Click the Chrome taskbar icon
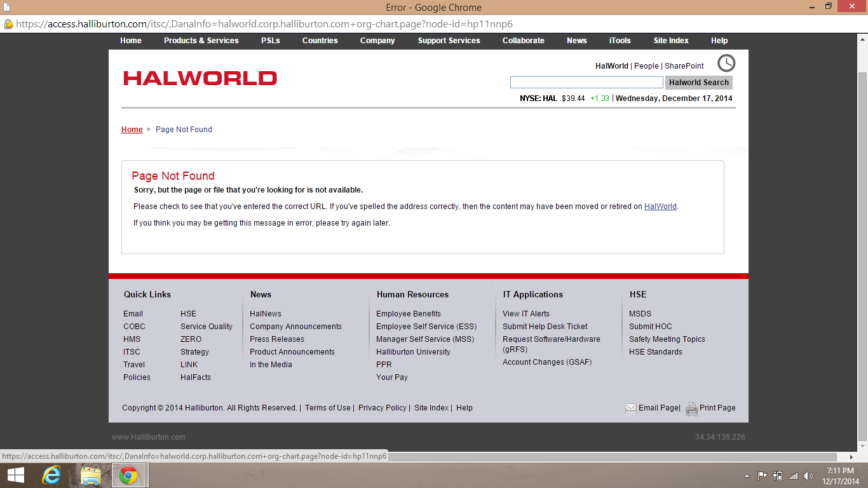Image resolution: width=868 pixels, height=488 pixels. tap(129, 475)
